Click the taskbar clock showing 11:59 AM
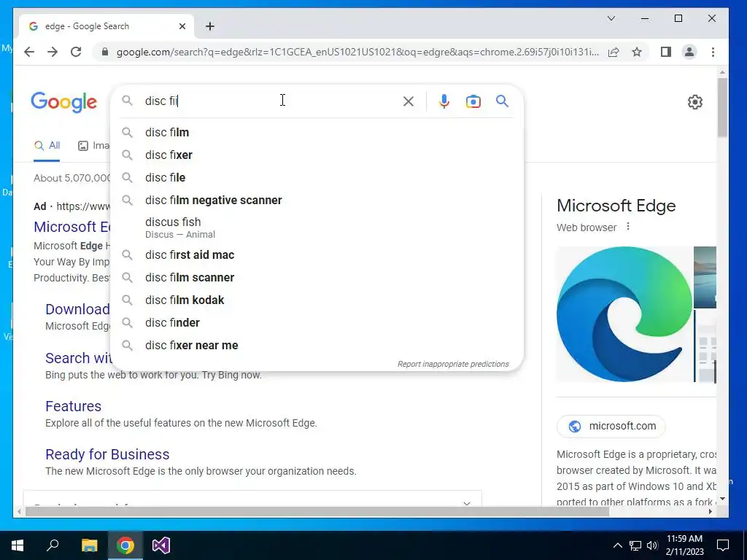Image resolution: width=747 pixels, height=560 pixels. tap(684, 545)
